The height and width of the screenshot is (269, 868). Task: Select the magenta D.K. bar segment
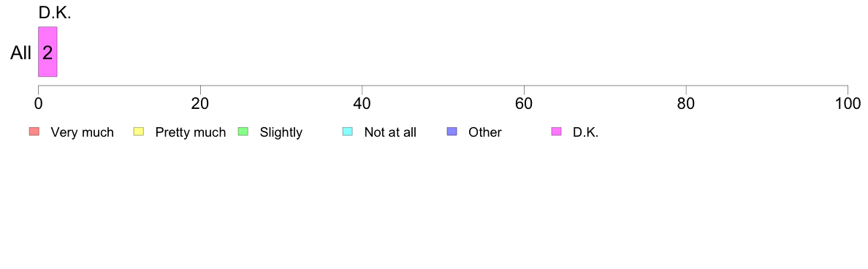click(47, 51)
